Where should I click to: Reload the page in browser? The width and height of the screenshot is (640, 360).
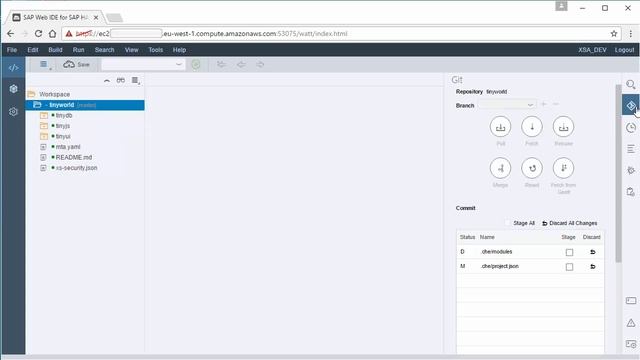pos(38,34)
